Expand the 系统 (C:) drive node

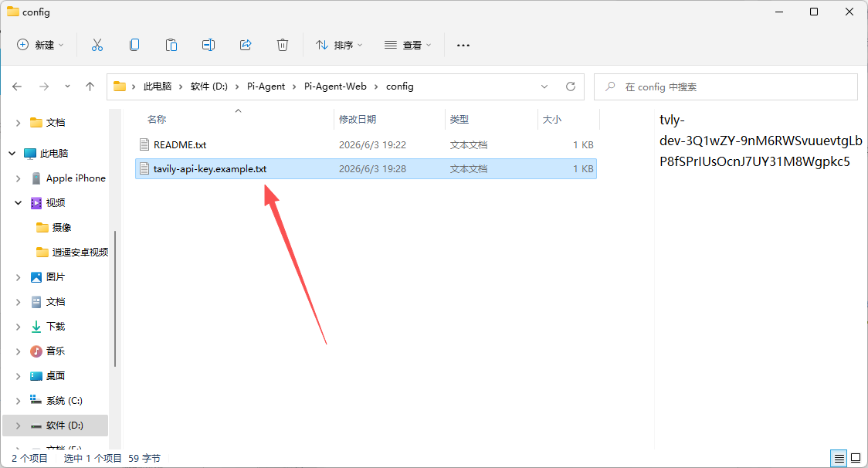(19, 401)
